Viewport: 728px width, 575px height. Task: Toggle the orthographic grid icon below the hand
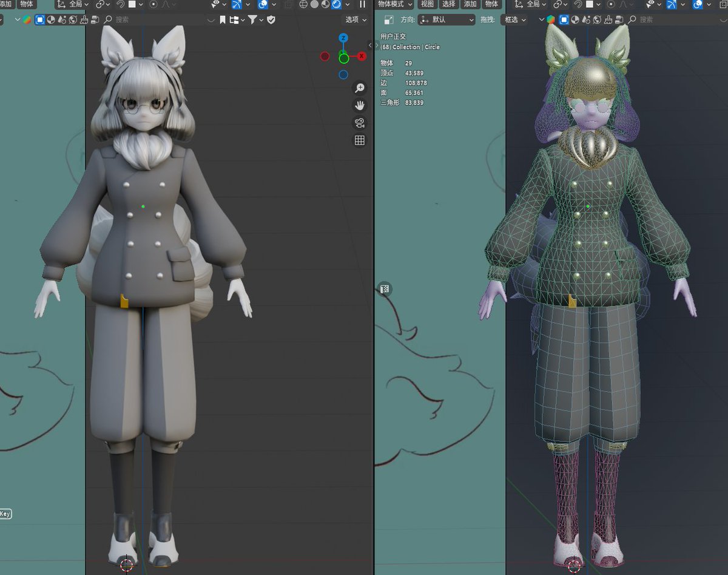[x=360, y=140]
